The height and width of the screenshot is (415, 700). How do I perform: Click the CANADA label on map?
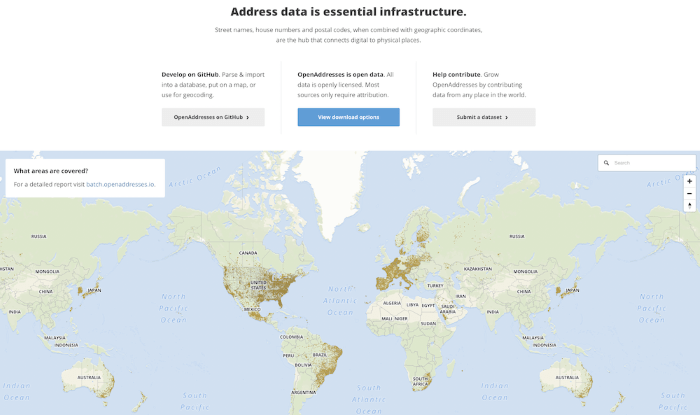248,253
